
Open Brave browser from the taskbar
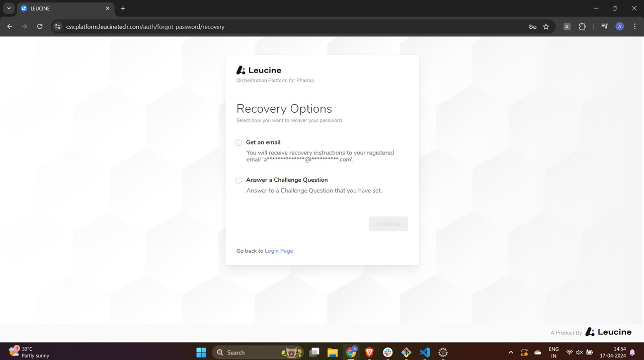tap(369, 352)
